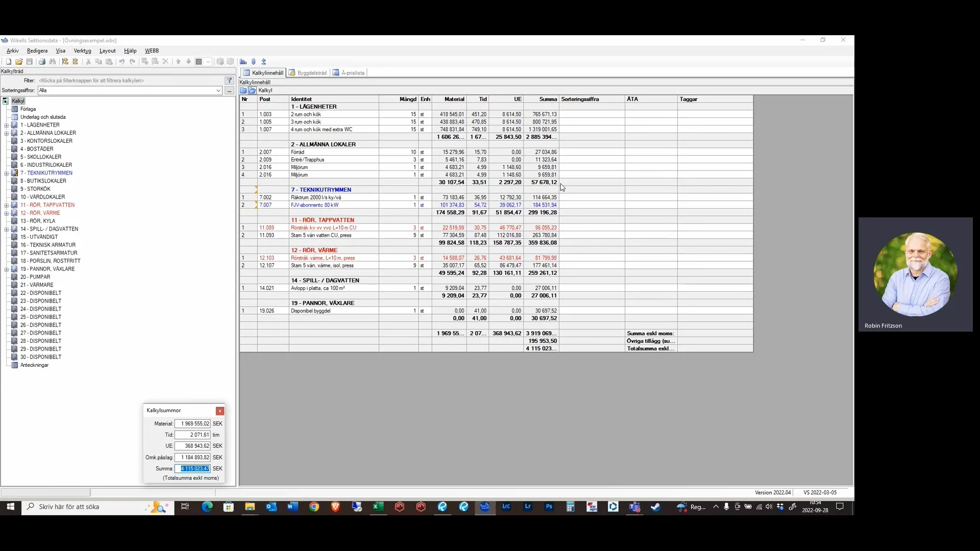Click the open file folder icon
Screen dimensions: 980x551
[19, 62]
